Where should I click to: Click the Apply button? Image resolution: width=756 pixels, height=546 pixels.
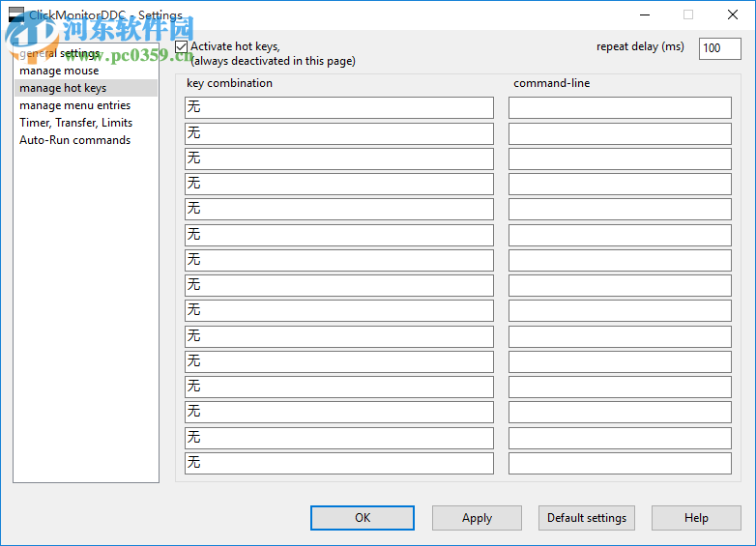[x=477, y=518]
